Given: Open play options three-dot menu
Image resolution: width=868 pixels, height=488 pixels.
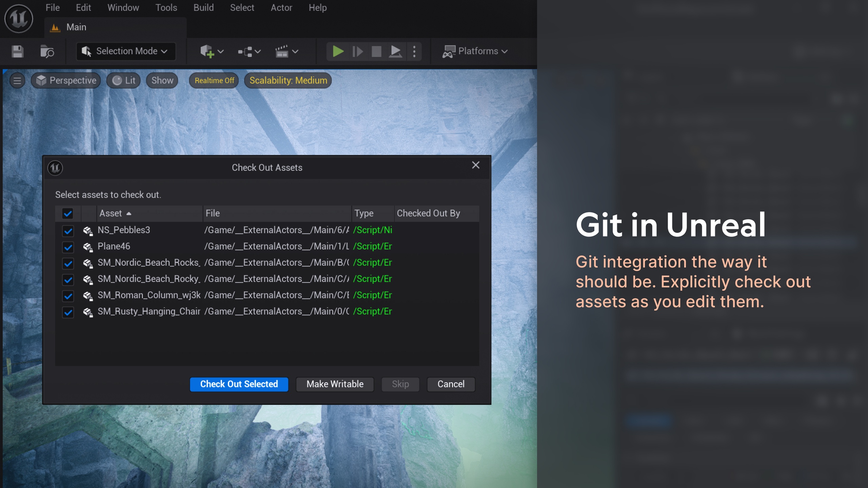Looking at the screenshot, I should pos(414,52).
